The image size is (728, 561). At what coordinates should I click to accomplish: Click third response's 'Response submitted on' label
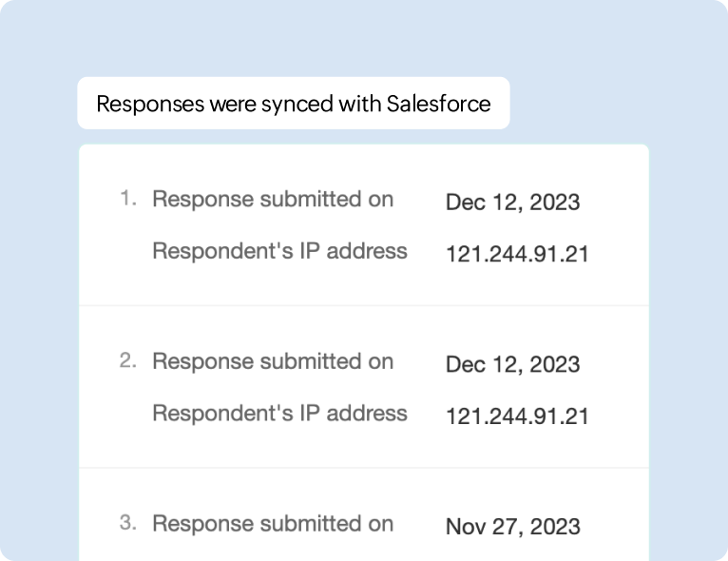pyautogui.click(x=273, y=524)
